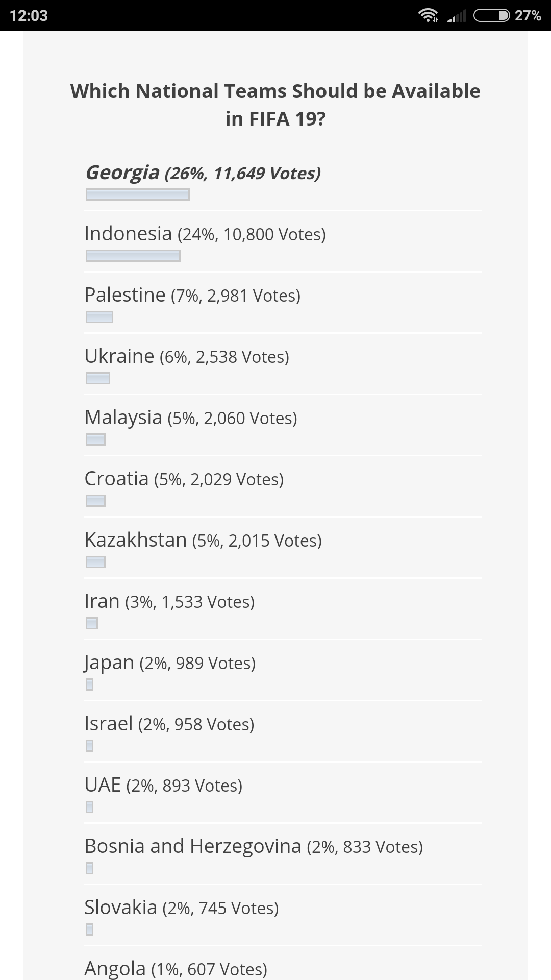Select the Ukraine poll entry

[x=187, y=357]
